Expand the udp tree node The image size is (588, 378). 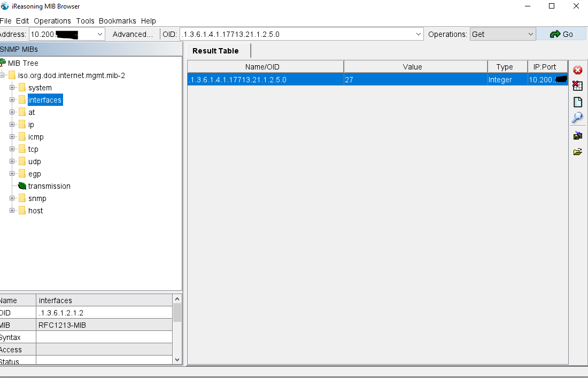click(x=12, y=161)
